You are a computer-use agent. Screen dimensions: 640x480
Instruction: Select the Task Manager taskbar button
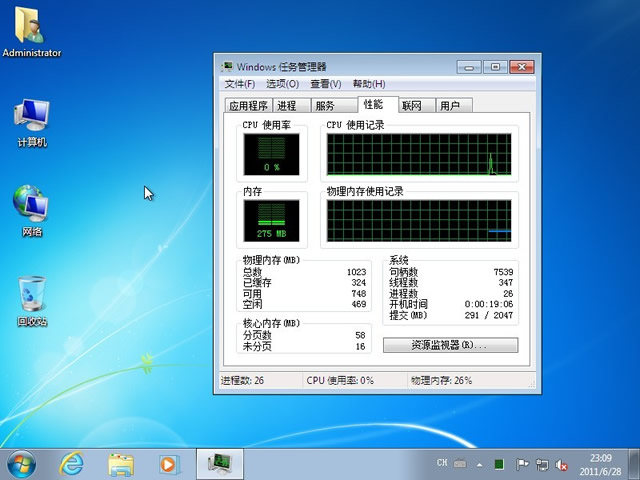coord(220,464)
